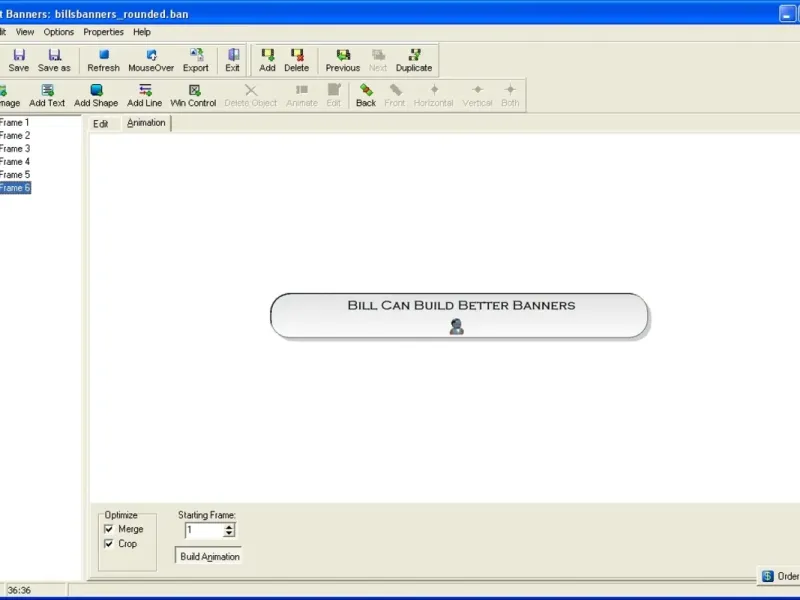Click the Edit object toolbar icon
Screen dimensions: 800x600
[334, 95]
